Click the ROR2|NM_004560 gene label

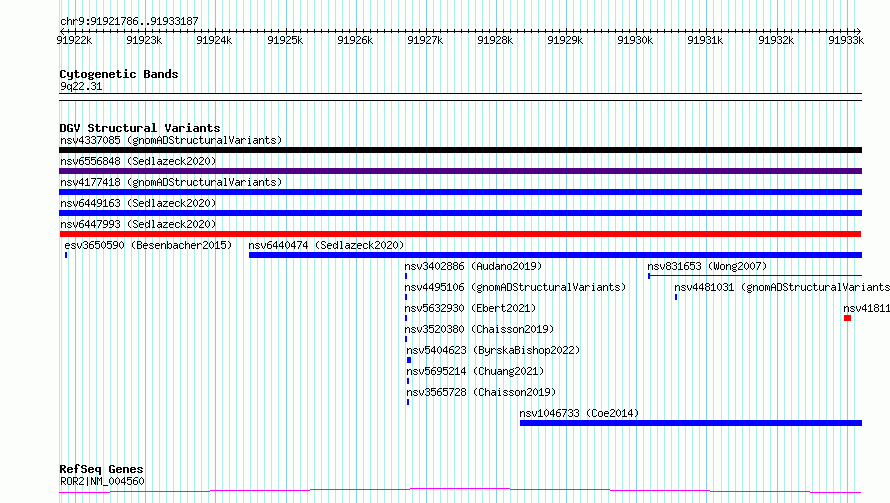[x=102, y=481]
